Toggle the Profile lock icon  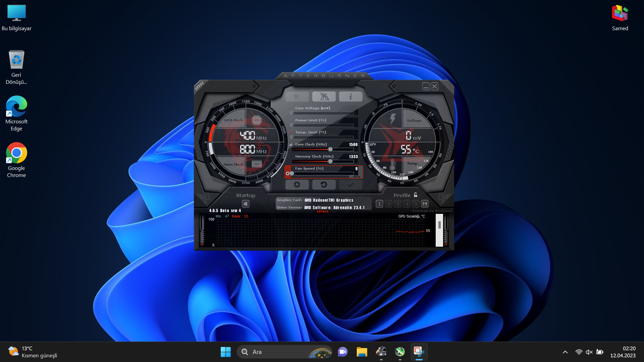point(416,195)
